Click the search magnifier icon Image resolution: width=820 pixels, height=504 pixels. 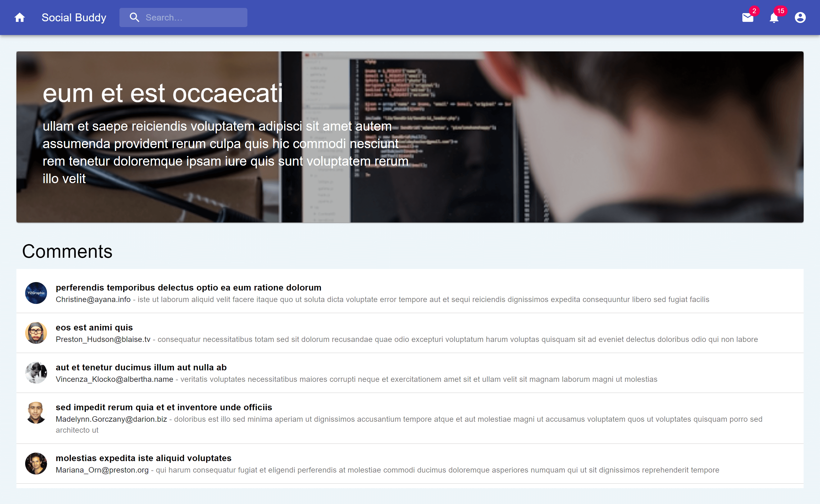(134, 17)
